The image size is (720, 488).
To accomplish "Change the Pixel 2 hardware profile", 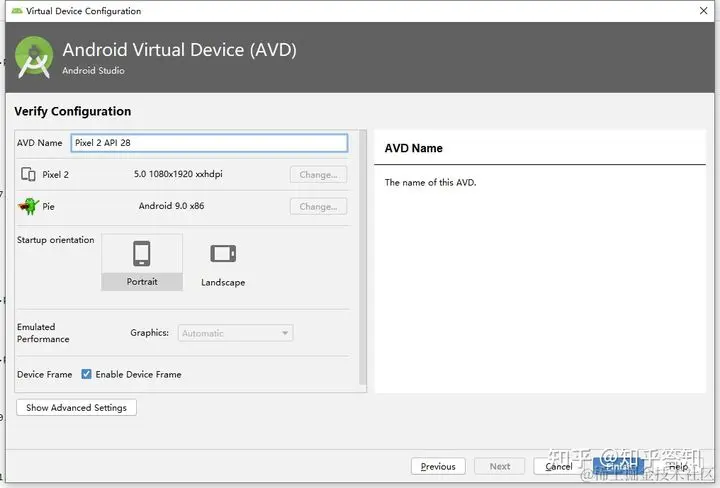I will point(318,174).
